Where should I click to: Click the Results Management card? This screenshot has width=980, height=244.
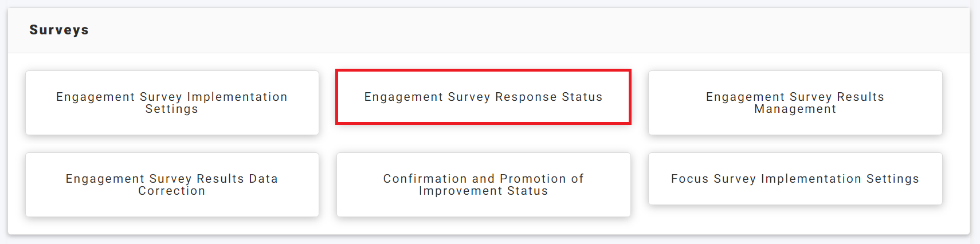tap(795, 103)
